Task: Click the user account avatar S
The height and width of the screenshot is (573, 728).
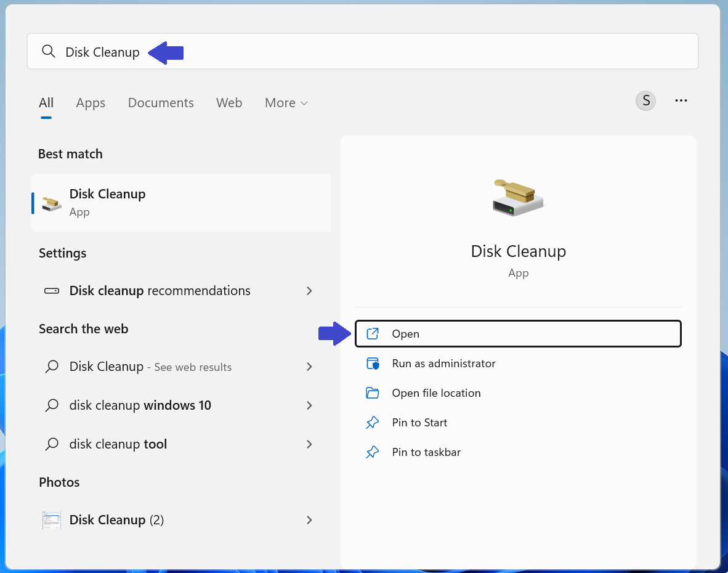Action: (x=645, y=100)
